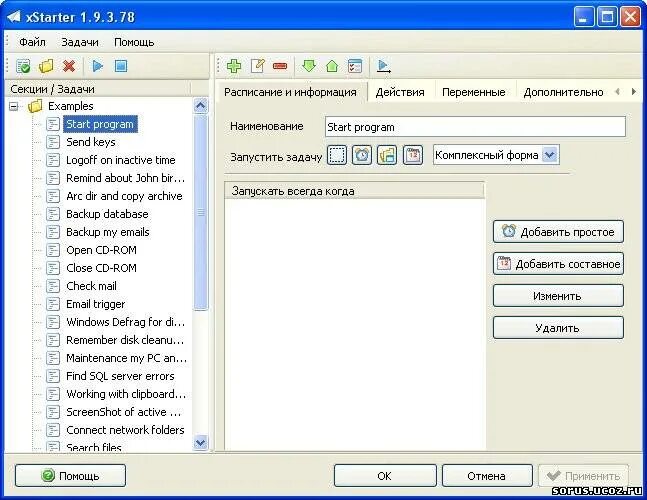Click the green plus add icon

tap(234, 66)
